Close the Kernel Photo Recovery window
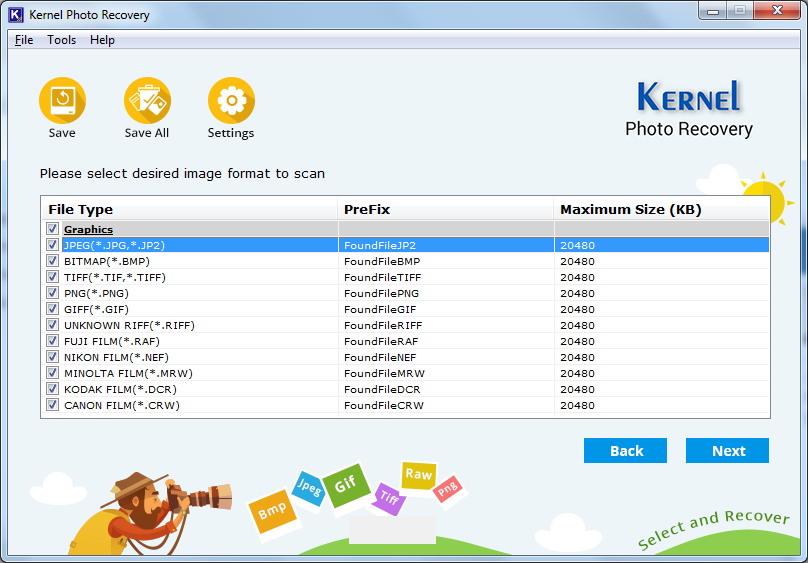The height and width of the screenshot is (563, 808). click(x=777, y=11)
